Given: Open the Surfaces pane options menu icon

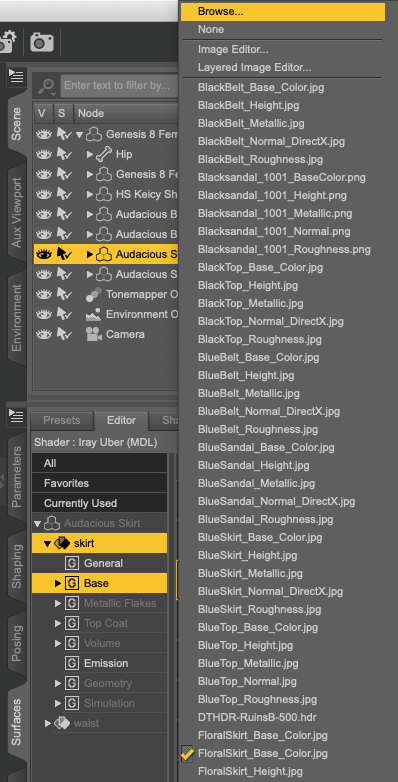Looking at the screenshot, I should (x=16, y=415).
